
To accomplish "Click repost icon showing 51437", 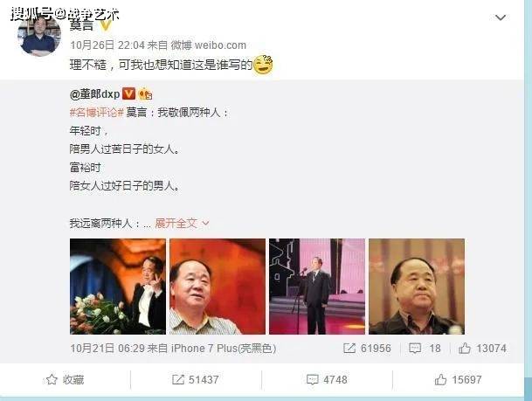I will click(x=178, y=380).
